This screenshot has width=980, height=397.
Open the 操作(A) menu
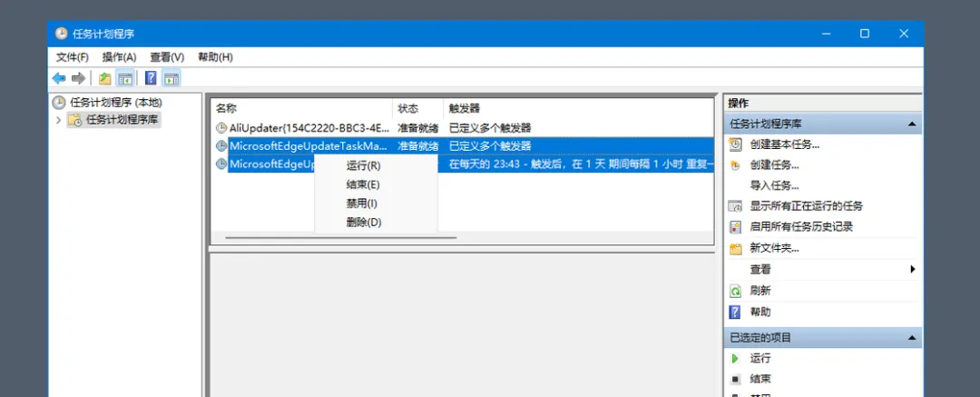click(x=120, y=57)
